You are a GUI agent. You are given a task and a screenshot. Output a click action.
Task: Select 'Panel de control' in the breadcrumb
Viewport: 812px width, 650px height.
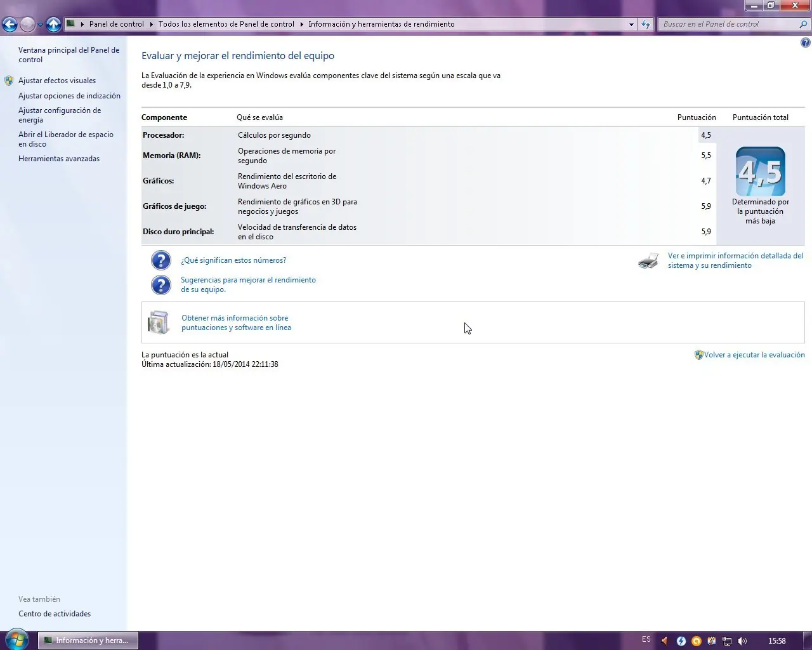117,24
